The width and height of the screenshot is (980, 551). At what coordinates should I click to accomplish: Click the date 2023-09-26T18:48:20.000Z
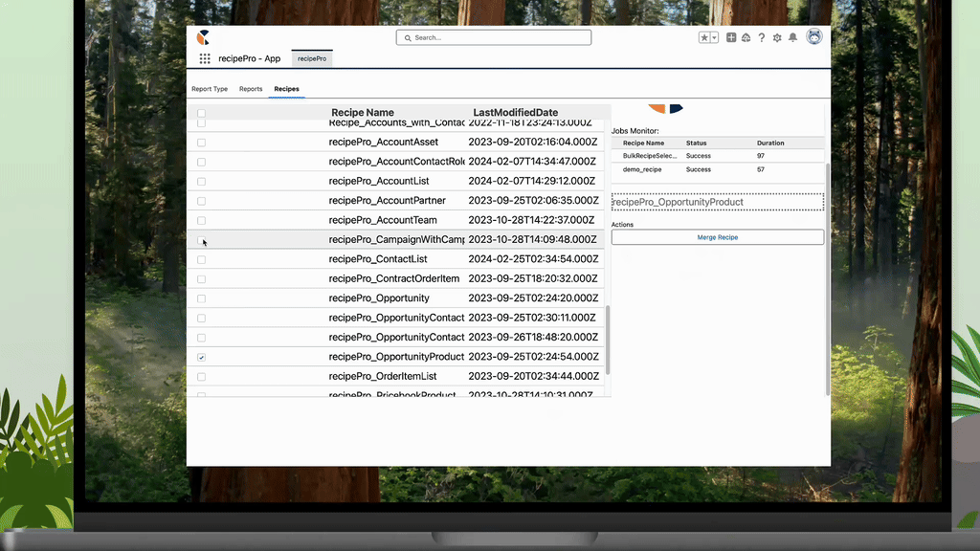coord(533,337)
